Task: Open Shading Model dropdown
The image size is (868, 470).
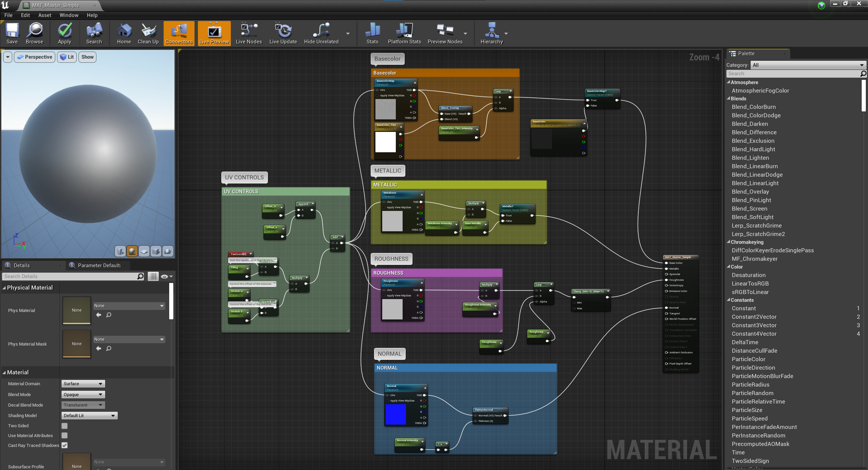Action: coord(90,416)
